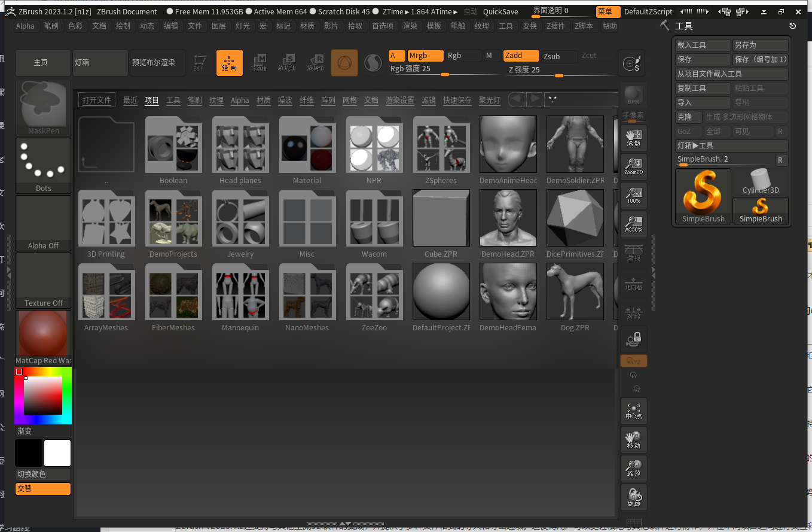Image resolution: width=812 pixels, height=532 pixels.
Task: Open the Dots stroke picker
Action: point(43,165)
